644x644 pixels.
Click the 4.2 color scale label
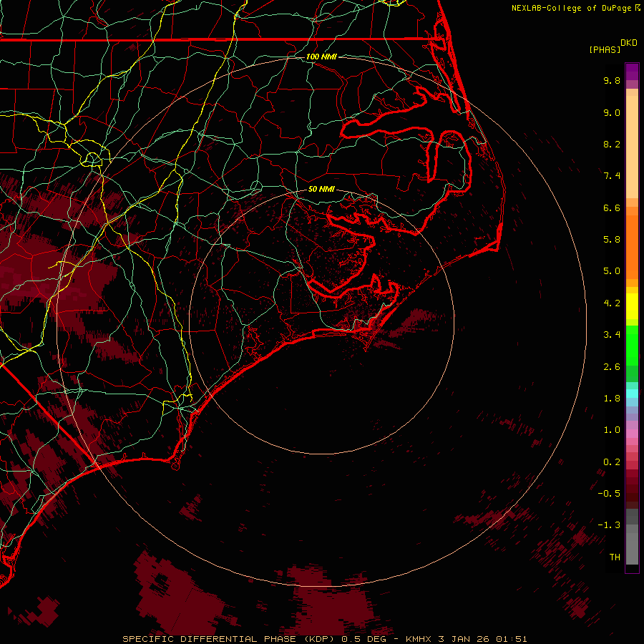[x=612, y=303]
